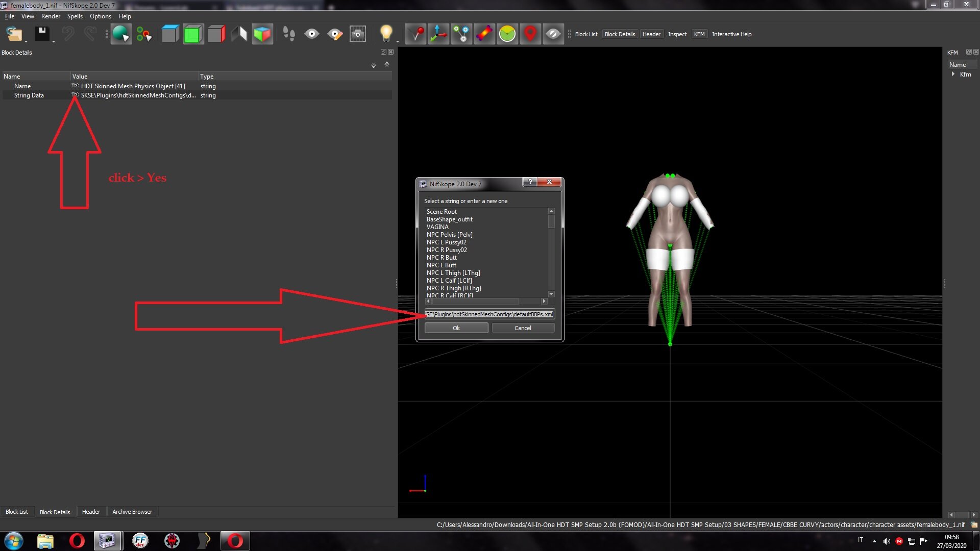This screenshot has width=980, height=551.
Task: Toggle Inspect in the top toolbar
Action: (x=677, y=34)
